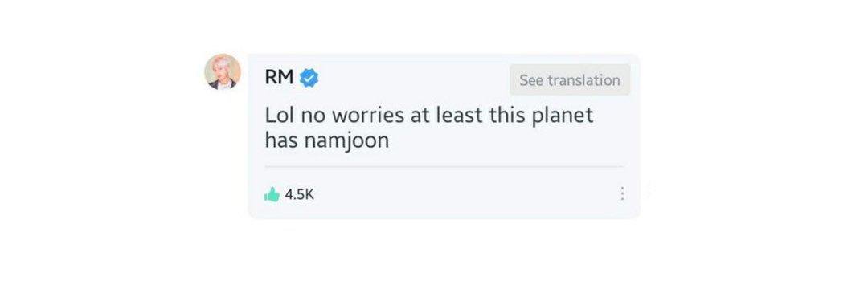Open the three-dot options menu
868x289 pixels.
pos(622,194)
